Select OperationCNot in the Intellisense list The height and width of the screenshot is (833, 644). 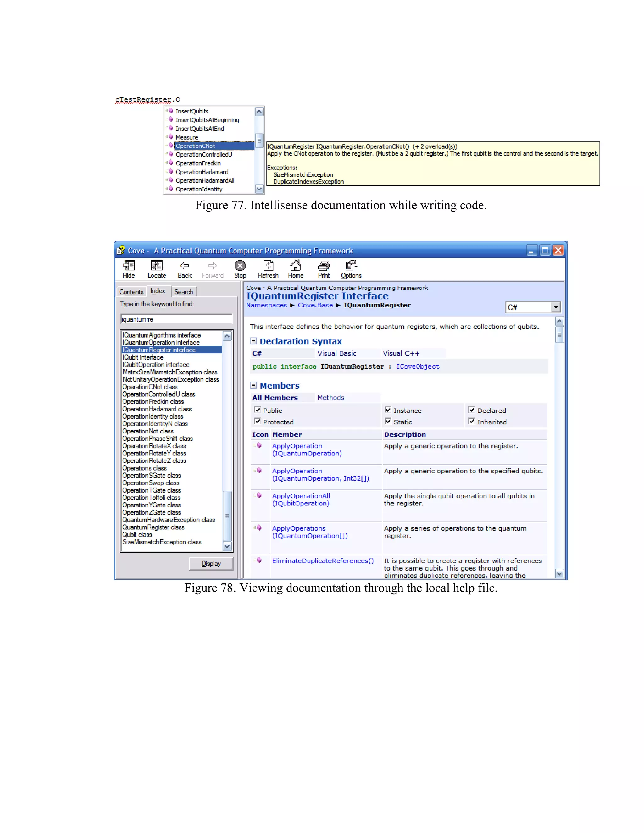coord(214,146)
